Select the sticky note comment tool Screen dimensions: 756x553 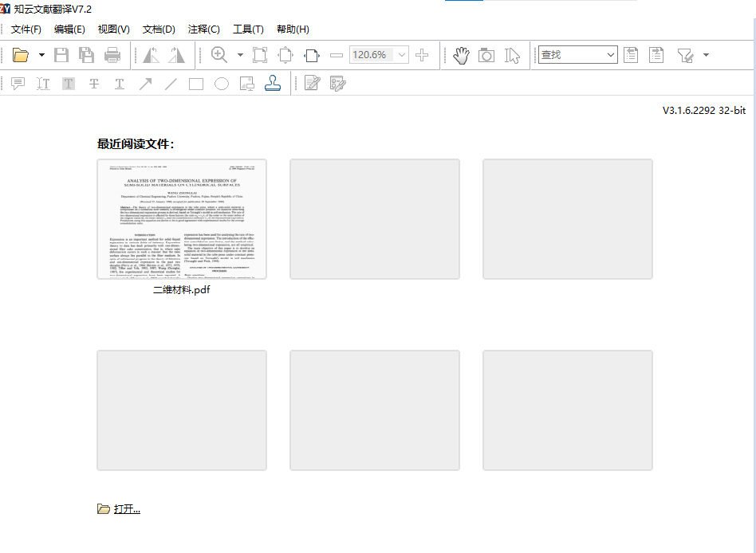[x=18, y=84]
